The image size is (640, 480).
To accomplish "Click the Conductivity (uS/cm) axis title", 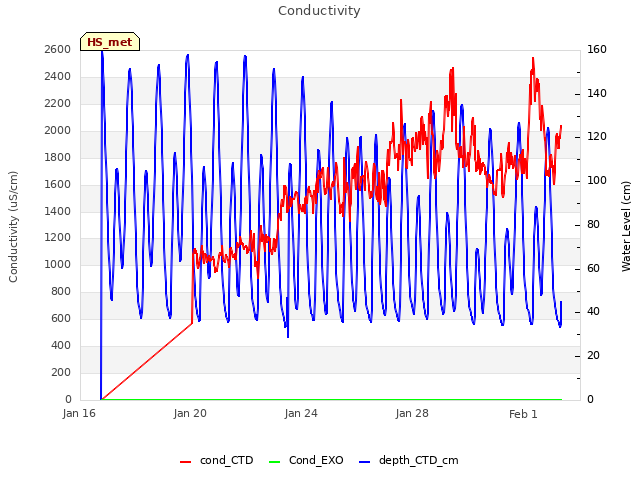I will pyautogui.click(x=13, y=227).
